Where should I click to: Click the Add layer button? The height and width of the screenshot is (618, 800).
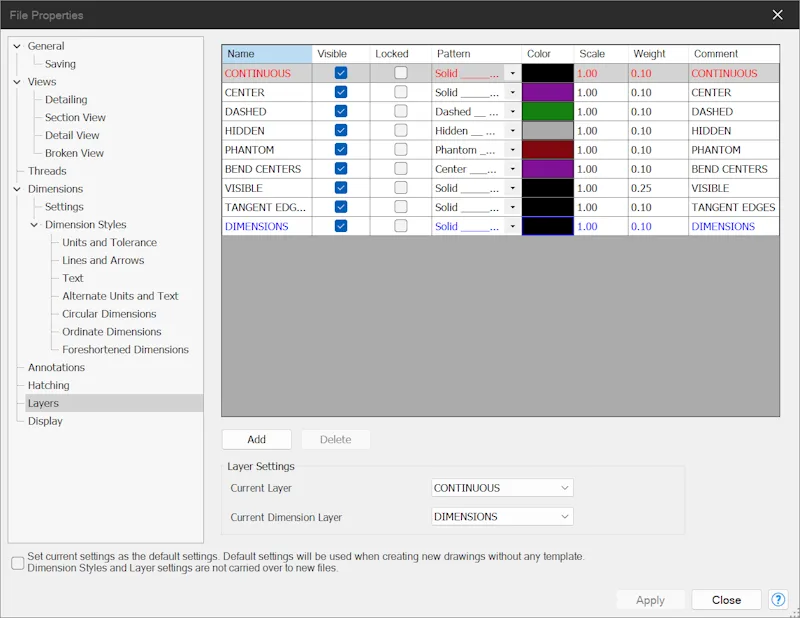(x=257, y=439)
